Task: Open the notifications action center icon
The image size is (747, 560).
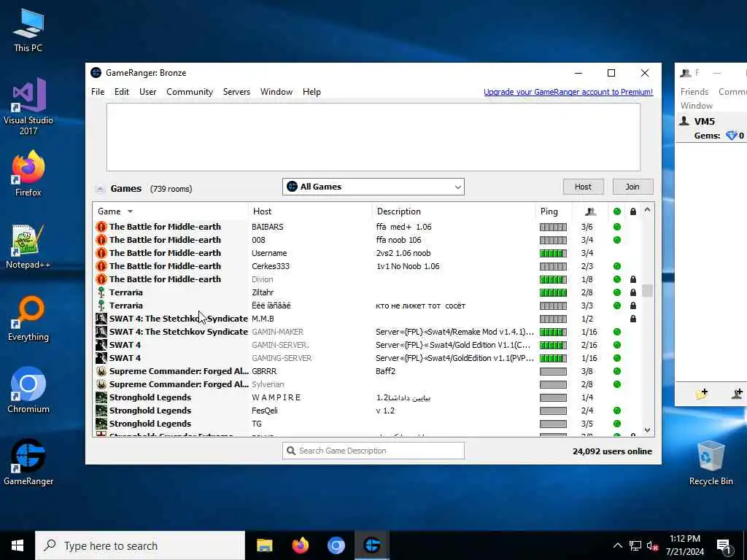Action: pos(724,545)
